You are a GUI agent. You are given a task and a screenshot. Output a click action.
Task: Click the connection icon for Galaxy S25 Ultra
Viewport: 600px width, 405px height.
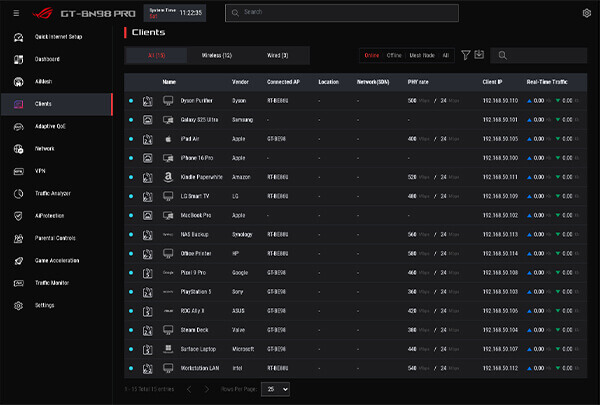point(148,120)
